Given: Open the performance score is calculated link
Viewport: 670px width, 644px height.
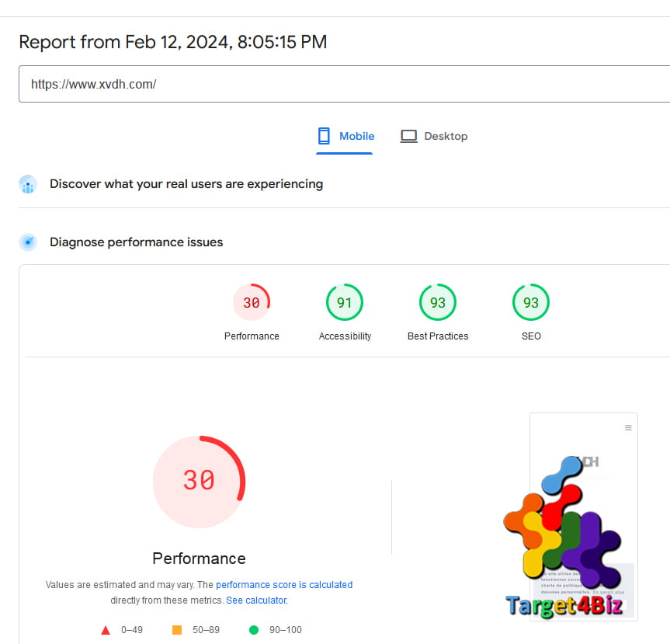Looking at the screenshot, I should (284, 584).
